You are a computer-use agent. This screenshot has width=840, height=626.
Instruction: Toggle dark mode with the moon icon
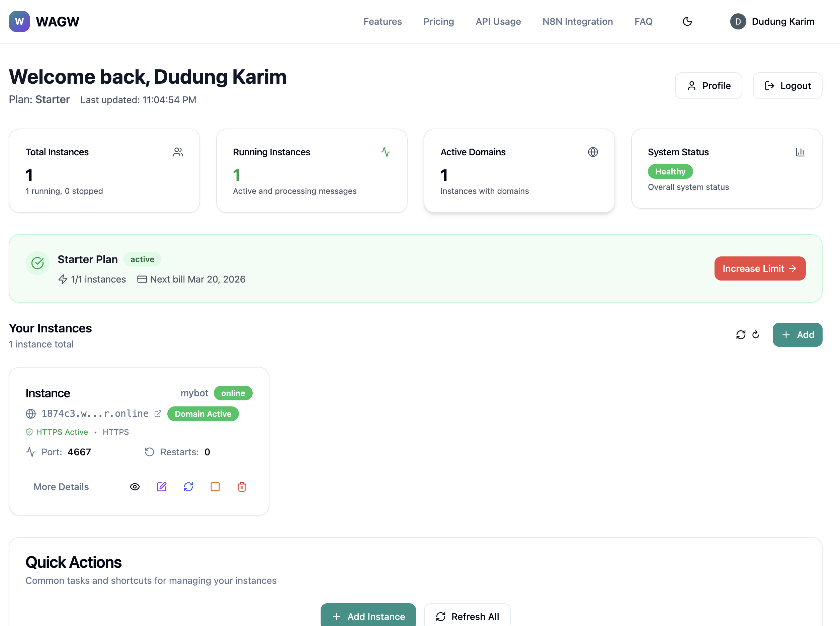[687, 22]
